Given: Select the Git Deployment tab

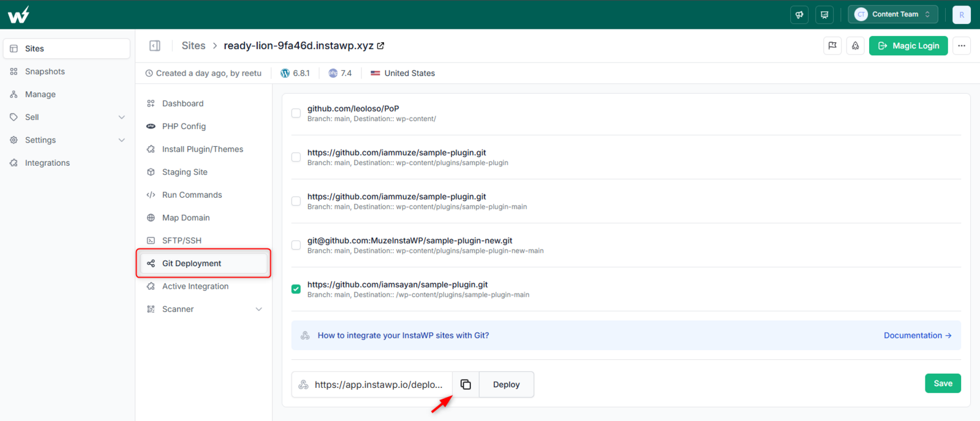Looking at the screenshot, I should pos(204,263).
